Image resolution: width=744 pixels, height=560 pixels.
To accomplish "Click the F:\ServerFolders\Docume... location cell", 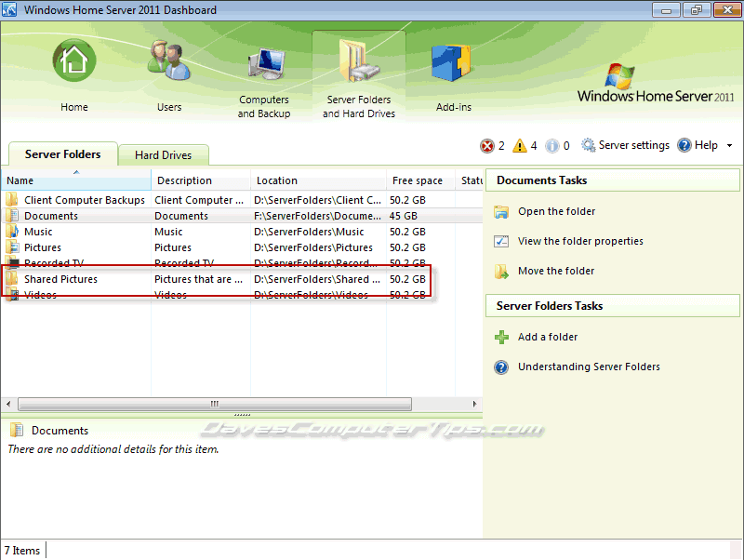I will [317, 216].
